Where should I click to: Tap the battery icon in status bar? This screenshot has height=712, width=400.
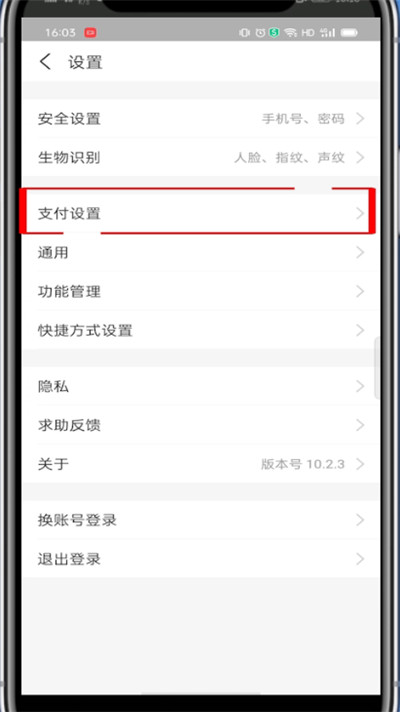coord(349,33)
